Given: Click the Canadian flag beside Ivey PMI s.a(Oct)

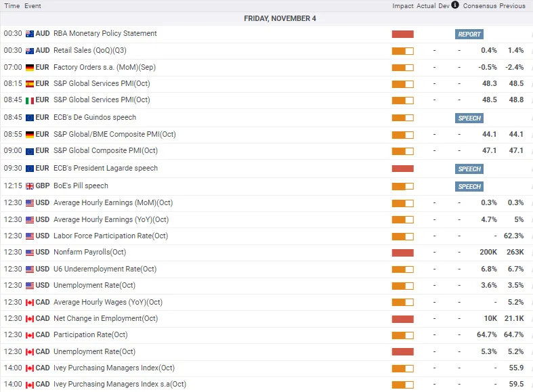Looking at the screenshot, I should (x=30, y=385).
